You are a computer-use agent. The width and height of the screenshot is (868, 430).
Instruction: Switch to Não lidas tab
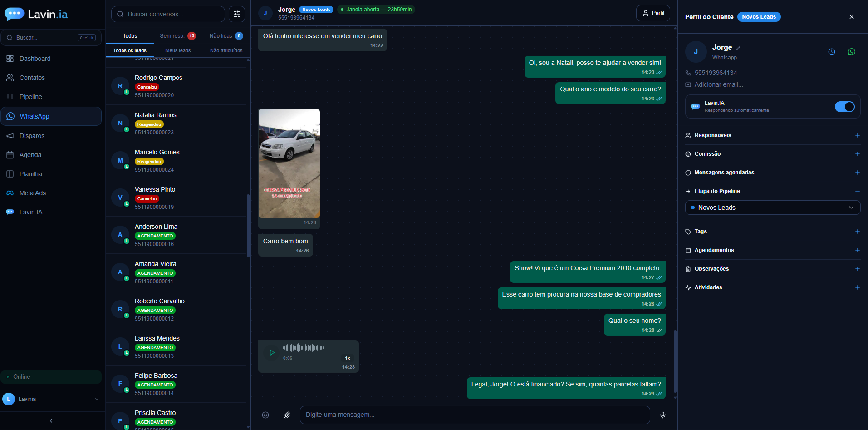226,36
